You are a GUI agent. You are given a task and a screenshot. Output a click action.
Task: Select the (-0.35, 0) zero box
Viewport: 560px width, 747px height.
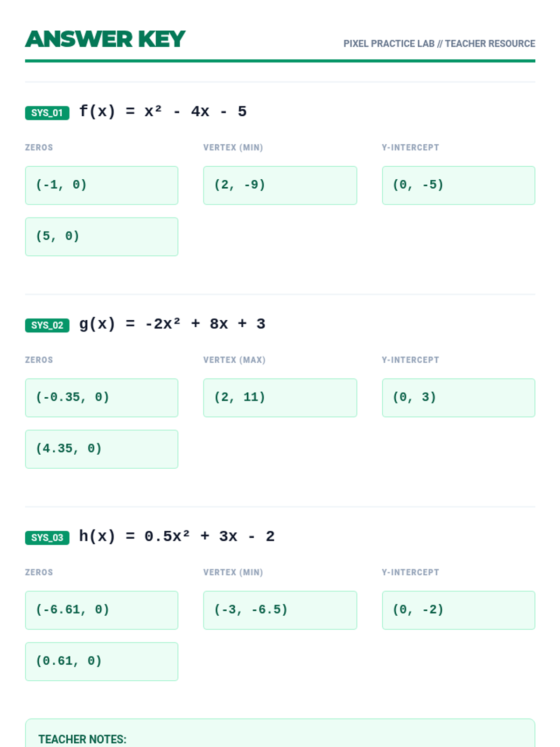[102, 398]
